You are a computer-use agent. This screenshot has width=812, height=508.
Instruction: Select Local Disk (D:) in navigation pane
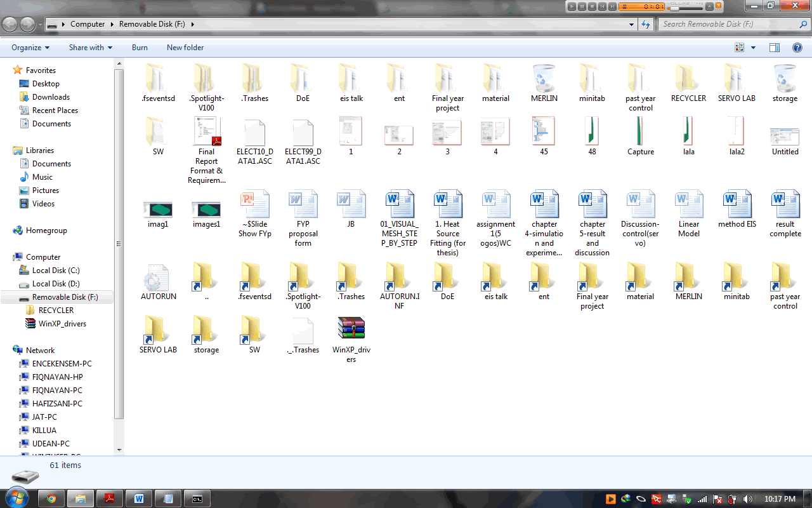point(56,284)
